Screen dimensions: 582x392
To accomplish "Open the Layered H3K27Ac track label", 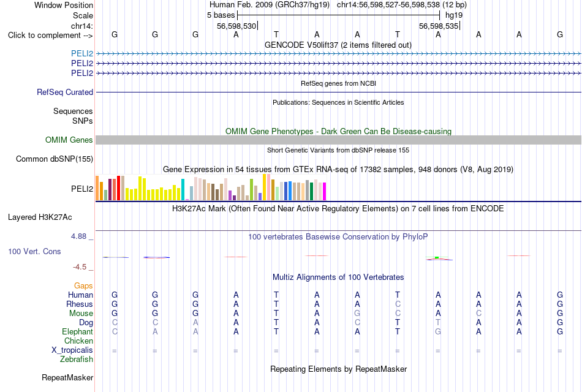I will pyautogui.click(x=40, y=217).
